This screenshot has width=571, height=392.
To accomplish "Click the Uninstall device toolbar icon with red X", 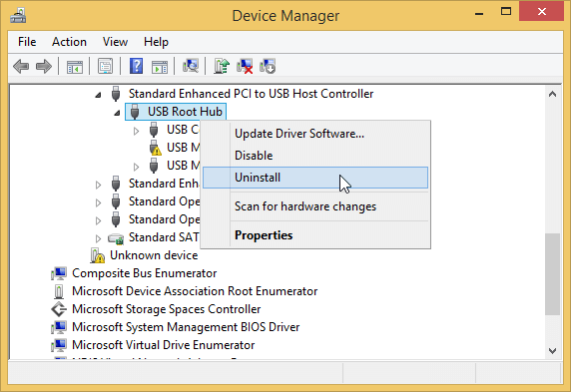I will pos(245,66).
